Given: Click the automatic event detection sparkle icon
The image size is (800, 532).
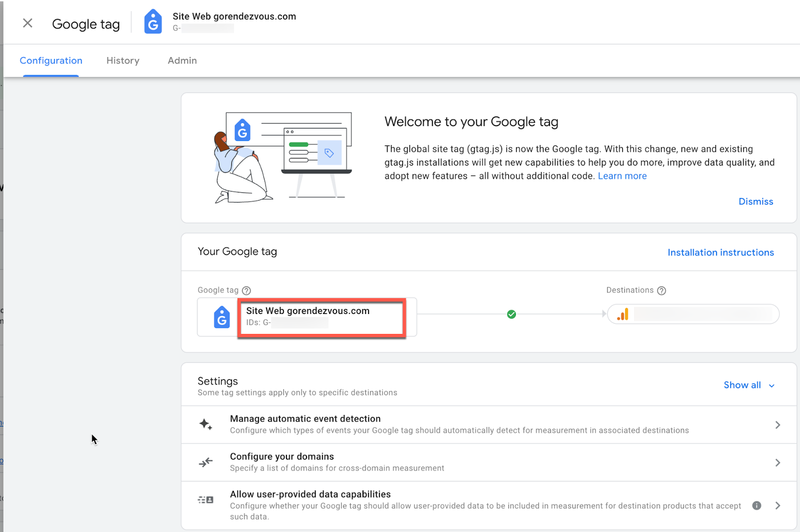Looking at the screenshot, I should point(205,424).
